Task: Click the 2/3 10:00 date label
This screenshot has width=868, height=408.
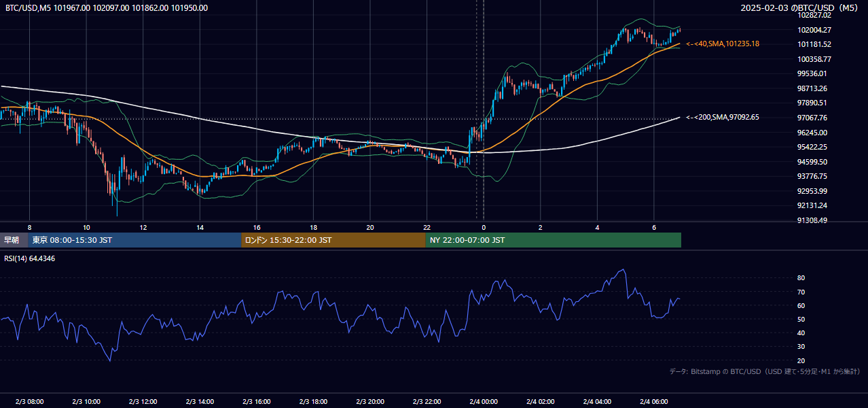Action: [86, 401]
